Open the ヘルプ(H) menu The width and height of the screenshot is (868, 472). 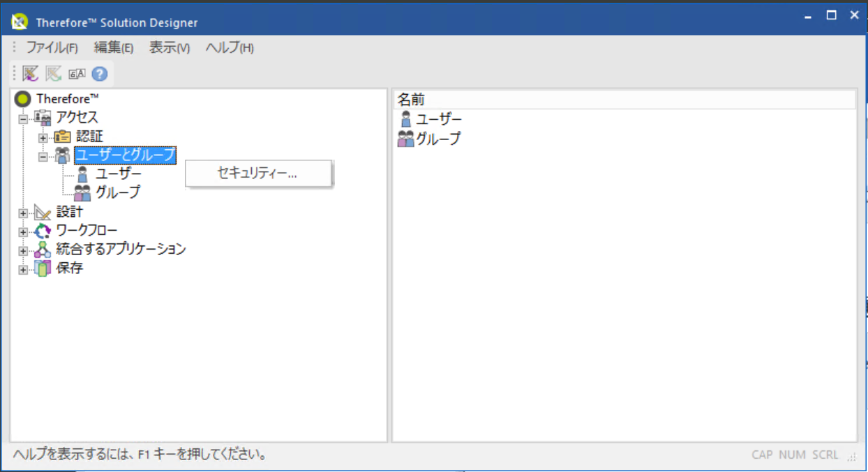(230, 47)
